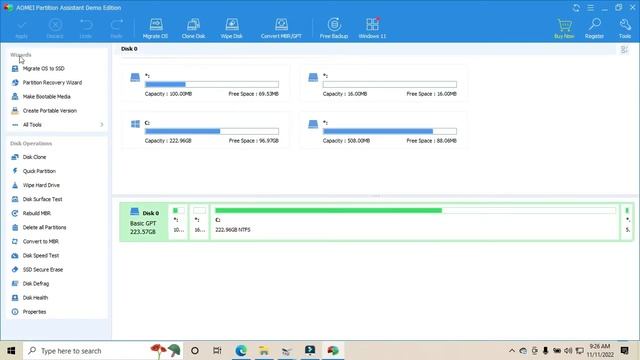Open the Register key dialog
This screenshot has width=640, height=360.
[594, 28]
